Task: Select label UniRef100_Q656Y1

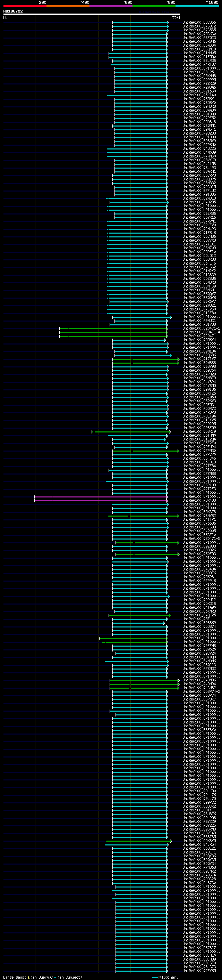Action: pos(199,99)
